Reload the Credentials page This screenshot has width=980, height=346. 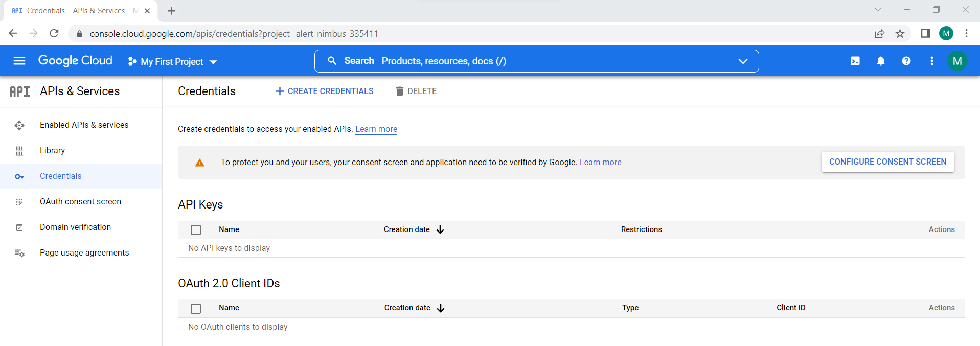click(x=54, y=34)
